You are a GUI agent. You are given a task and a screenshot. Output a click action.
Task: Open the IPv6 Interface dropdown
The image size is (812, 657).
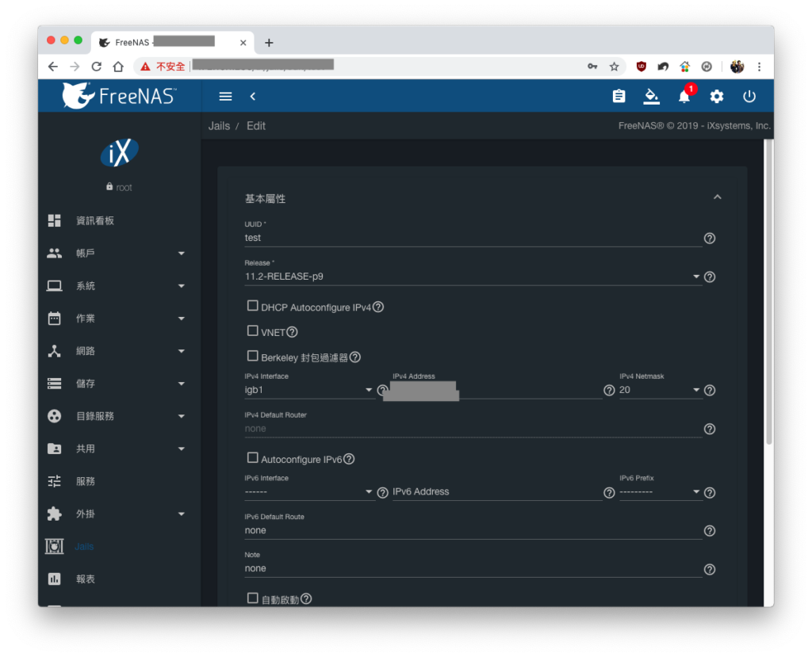(x=308, y=492)
